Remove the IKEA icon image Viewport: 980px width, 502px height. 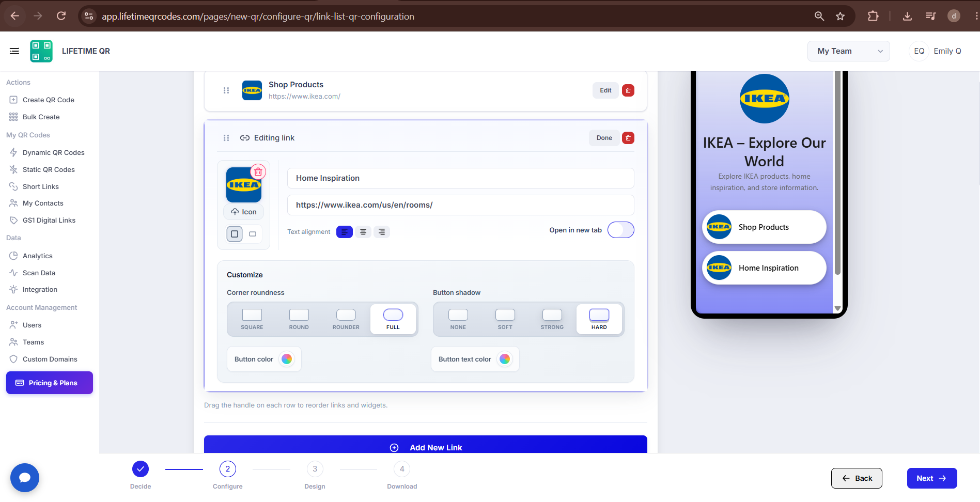258,171
